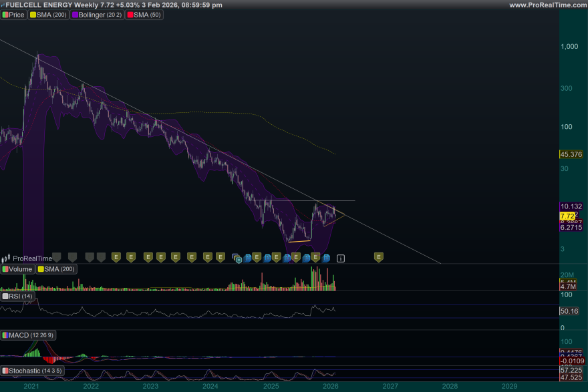Select the lone "E" marker near 2027

378,256
